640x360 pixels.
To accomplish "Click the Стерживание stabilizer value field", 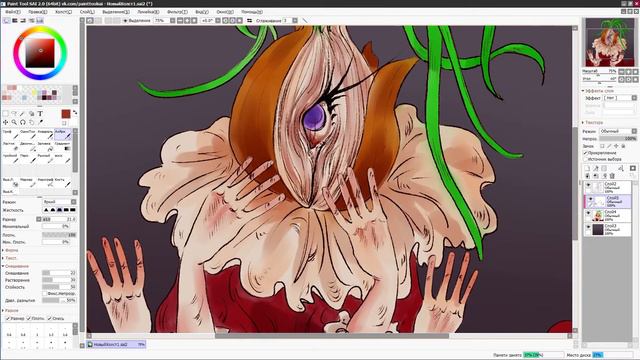I will point(287,20).
